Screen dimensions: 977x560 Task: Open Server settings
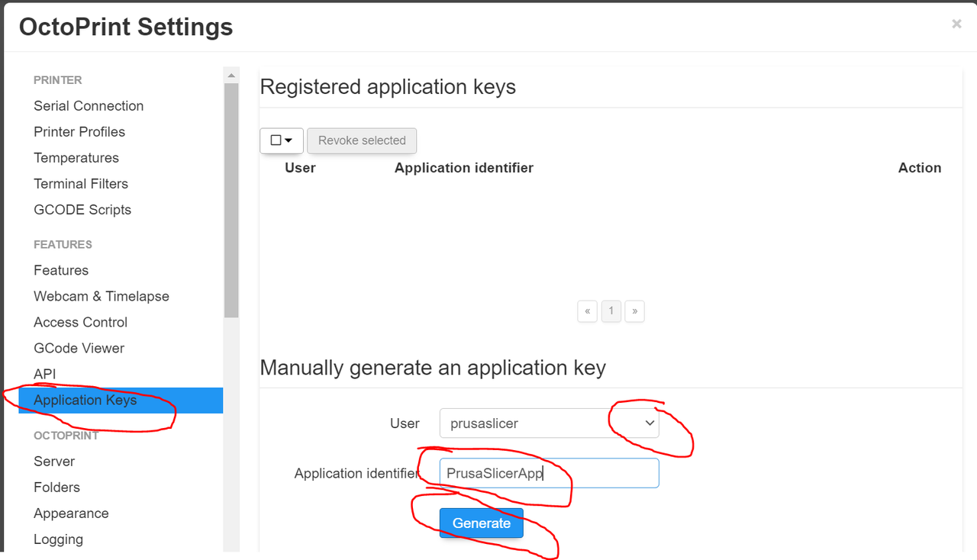click(54, 462)
